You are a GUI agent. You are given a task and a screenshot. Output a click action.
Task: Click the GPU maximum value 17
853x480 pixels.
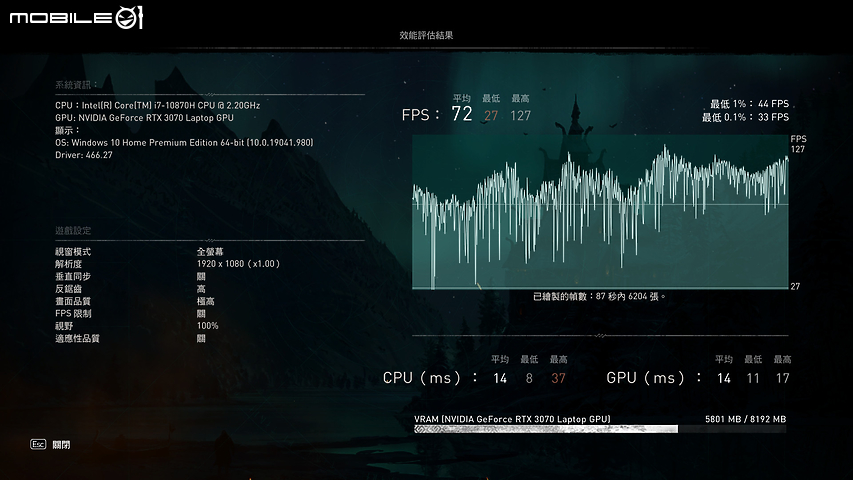[x=783, y=378]
